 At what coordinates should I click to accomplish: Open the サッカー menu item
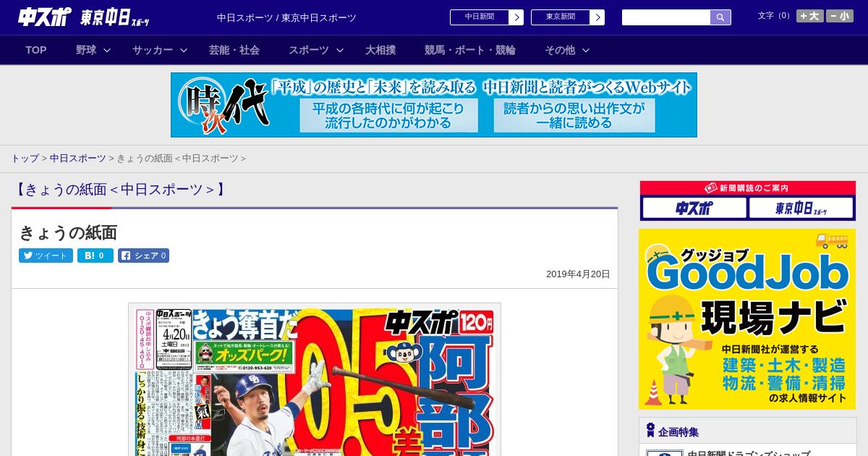(x=153, y=50)
